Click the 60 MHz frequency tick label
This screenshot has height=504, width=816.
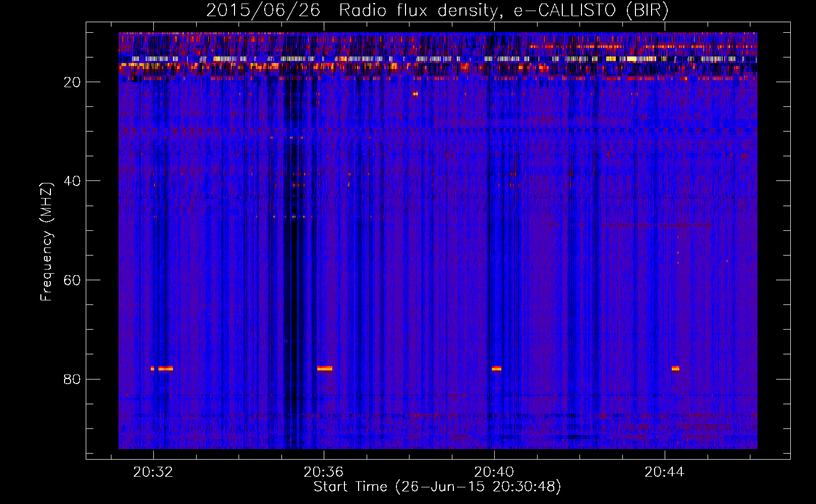point(73,280)
